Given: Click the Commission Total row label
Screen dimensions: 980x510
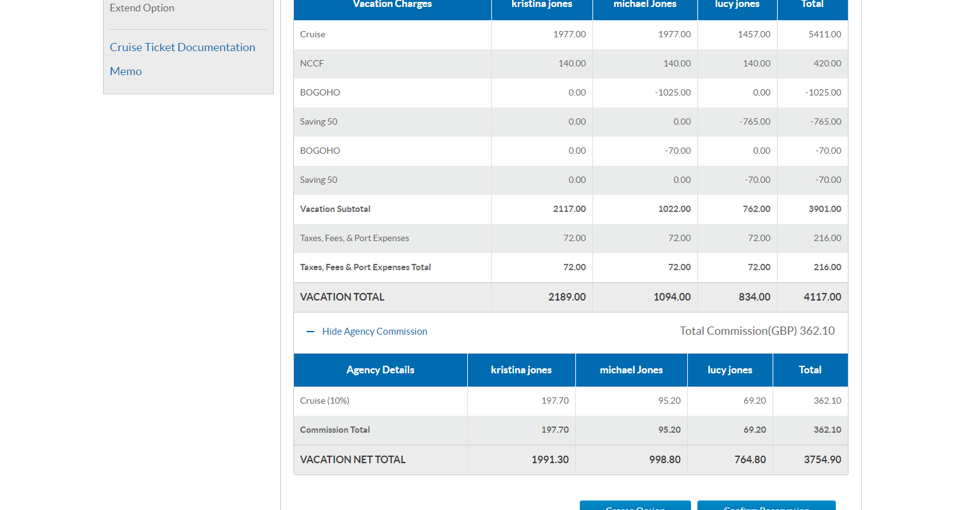Looking at the screenshot, I should [x=335, y=430].
